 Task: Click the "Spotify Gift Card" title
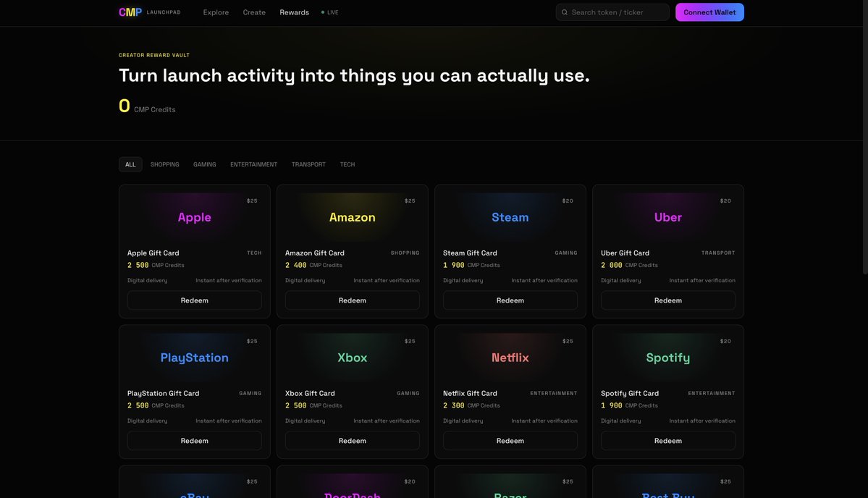[x=629, y=394]
